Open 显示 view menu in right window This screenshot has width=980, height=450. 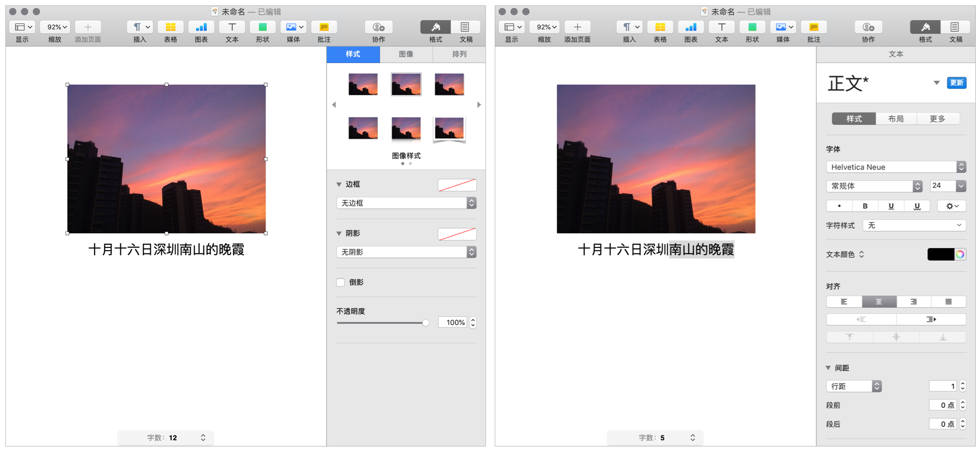[x=512, y=27]
